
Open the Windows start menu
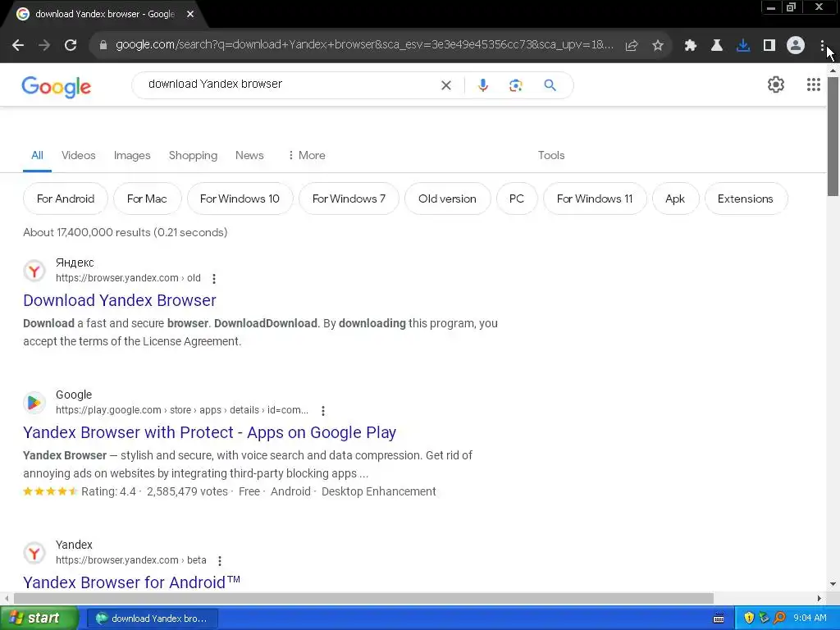pos(39,619)
